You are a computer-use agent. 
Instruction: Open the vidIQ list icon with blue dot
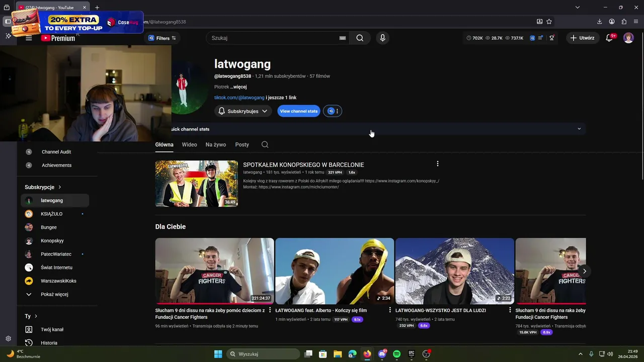pos(541,38)
